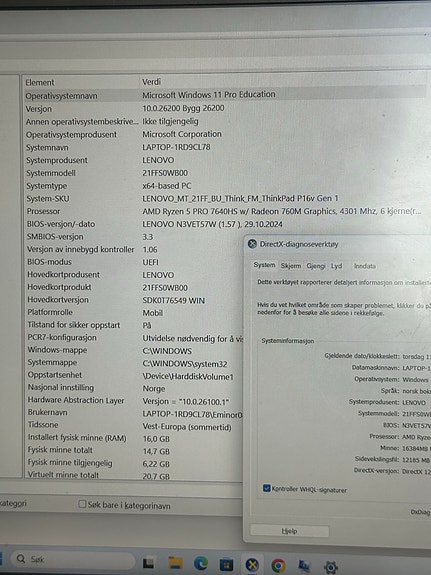Select the Lyd tab

pos(336,266)
